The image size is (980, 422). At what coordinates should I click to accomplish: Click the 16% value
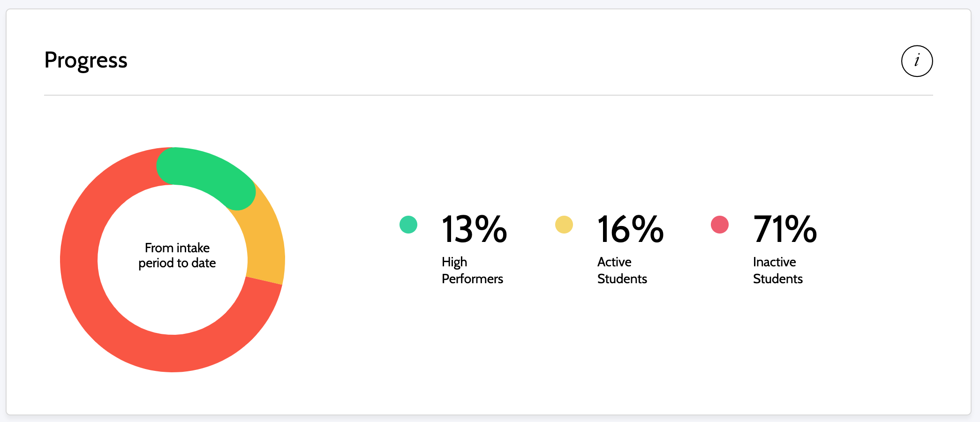tap(630, 229)
